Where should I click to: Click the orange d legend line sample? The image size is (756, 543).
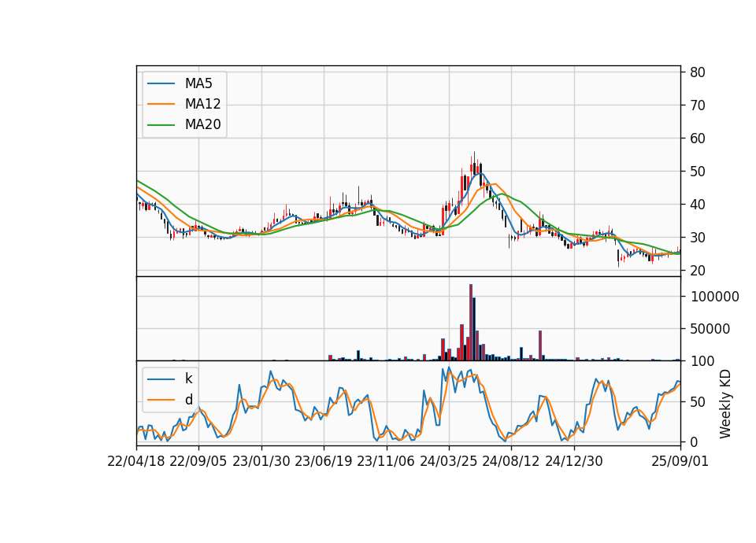tap(161, 400)
